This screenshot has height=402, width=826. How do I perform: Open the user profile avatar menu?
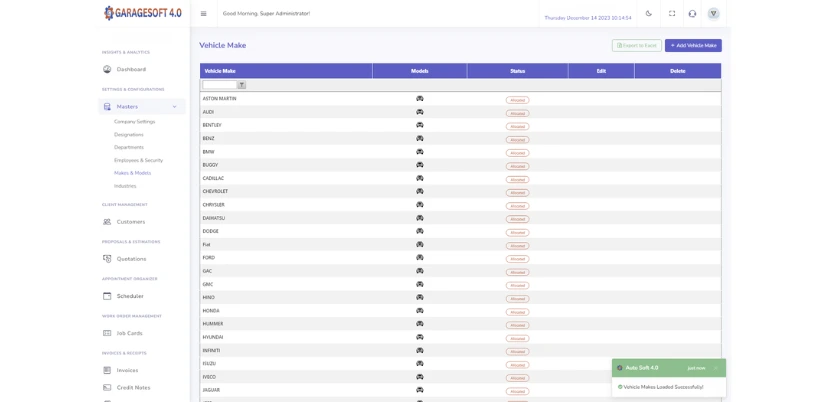click(x=713, y=14)
